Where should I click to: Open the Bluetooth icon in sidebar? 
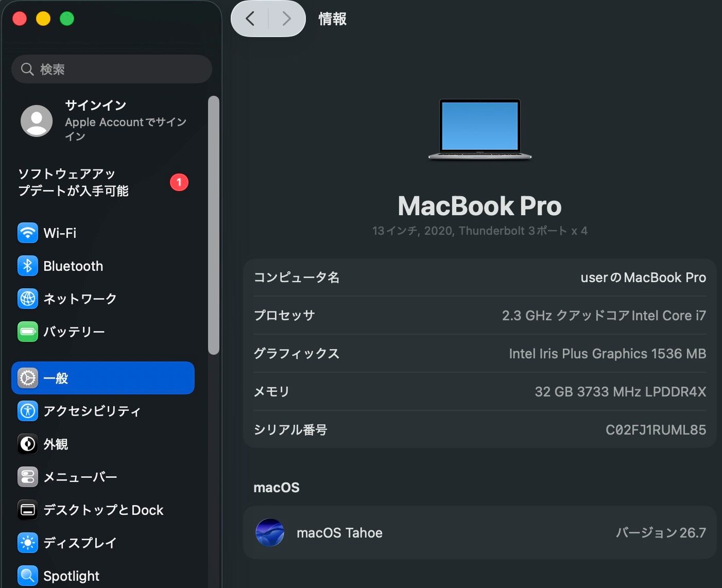pos(28,266)
